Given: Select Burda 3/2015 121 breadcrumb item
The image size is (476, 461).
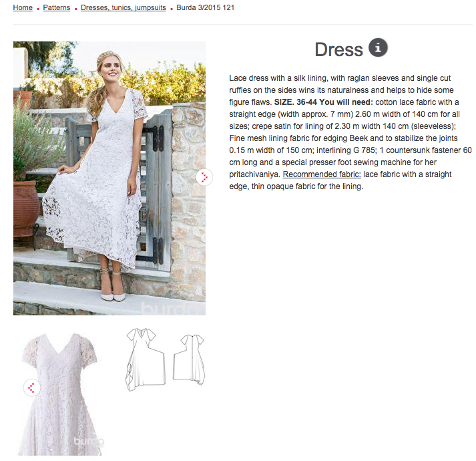Looking at the screenshot, I should pos(205,7).
